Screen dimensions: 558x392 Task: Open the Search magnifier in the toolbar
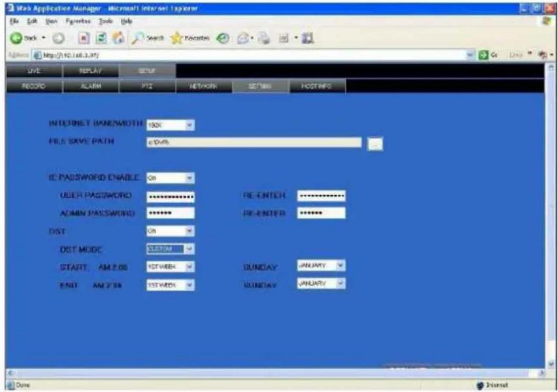click(x=147, y=38)
